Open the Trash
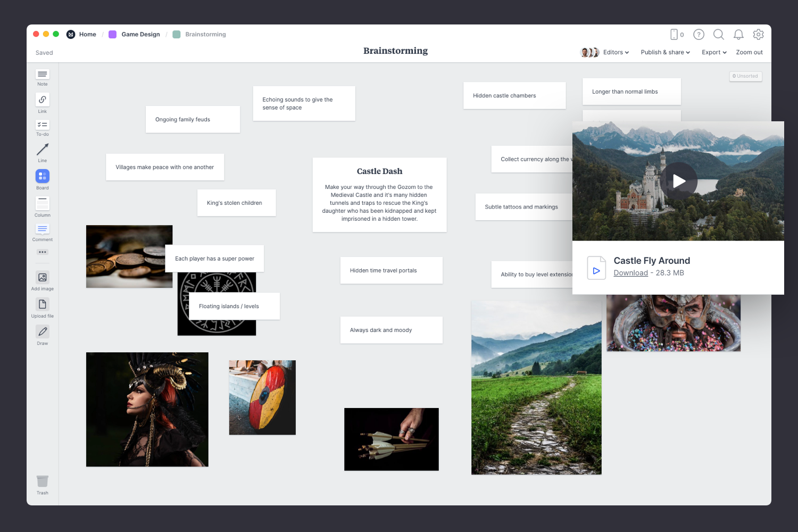 [42, 481]
